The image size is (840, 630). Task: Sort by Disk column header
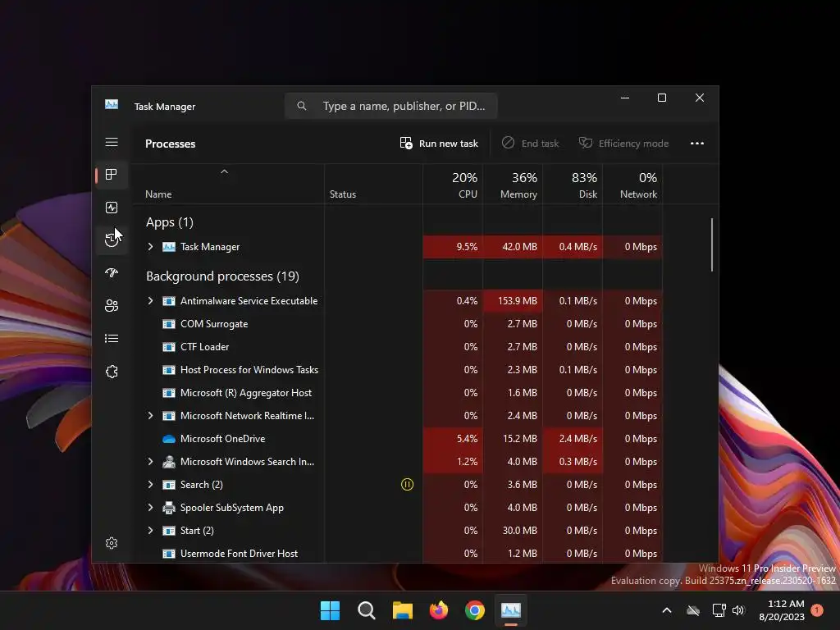pos(573,185)
